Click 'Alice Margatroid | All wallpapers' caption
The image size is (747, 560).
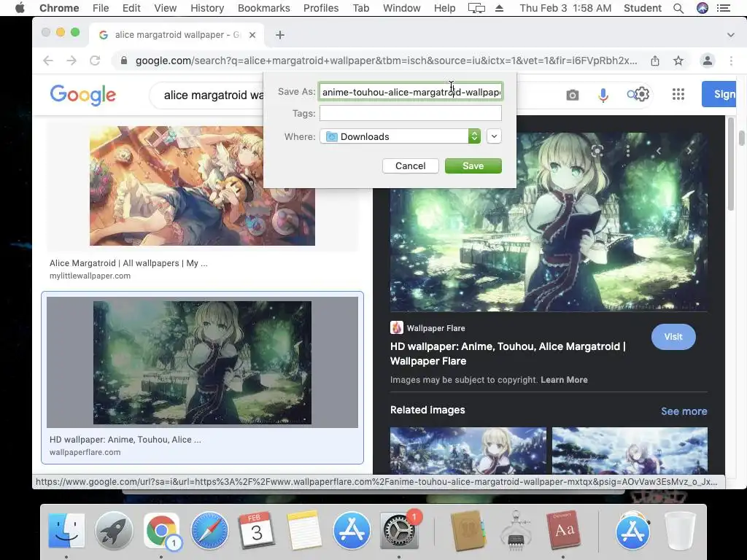coord(128,262)
